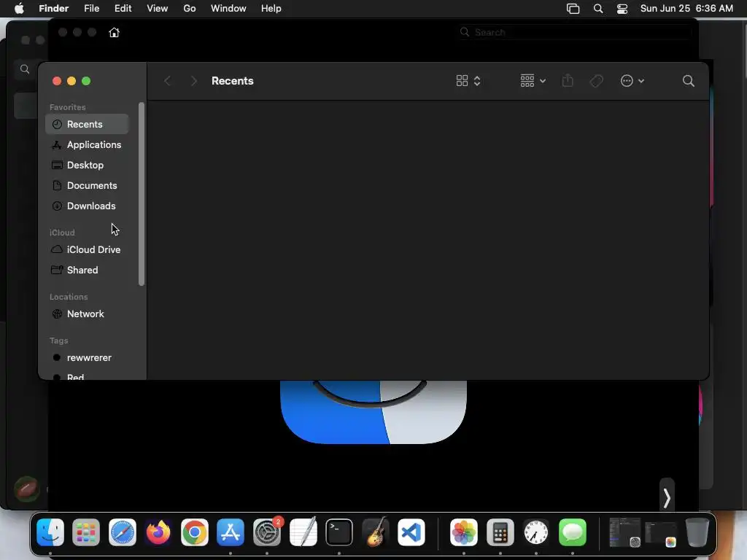Open Photos from the Dock
The height and width of the screenshot is (560, 747).
coord(463,532)
